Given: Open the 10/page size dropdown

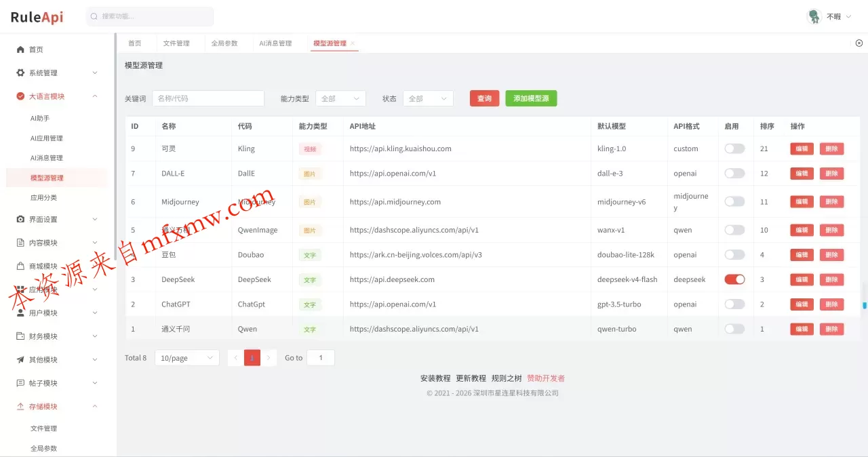Looking at the screenshot, I should click(187, 357).
